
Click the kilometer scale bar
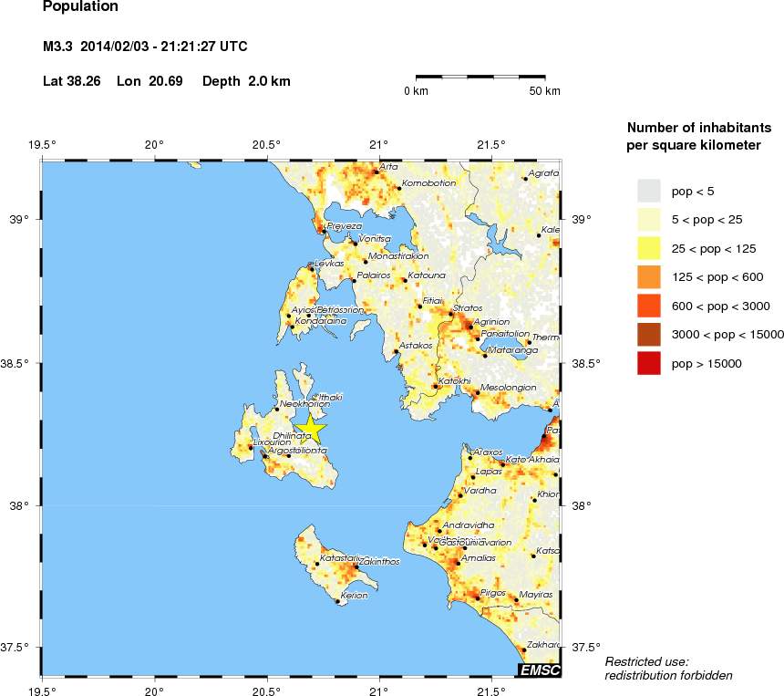point(481,77)
